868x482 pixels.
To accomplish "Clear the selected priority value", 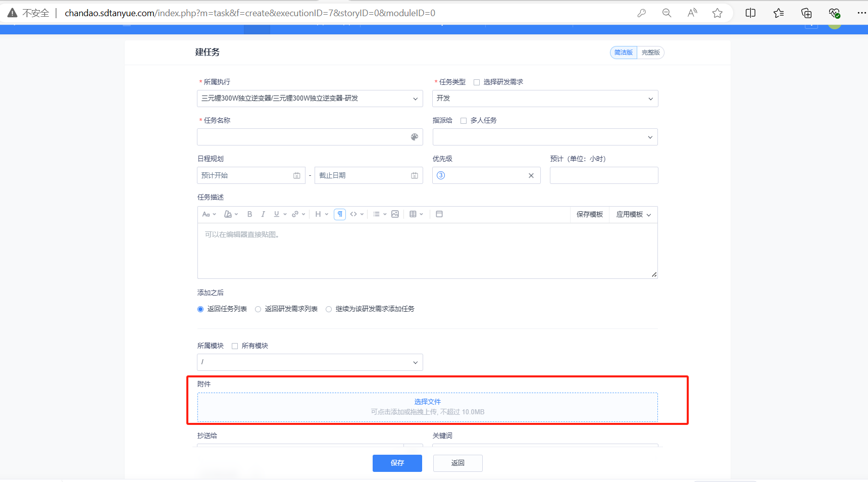I will pos(531,175).
